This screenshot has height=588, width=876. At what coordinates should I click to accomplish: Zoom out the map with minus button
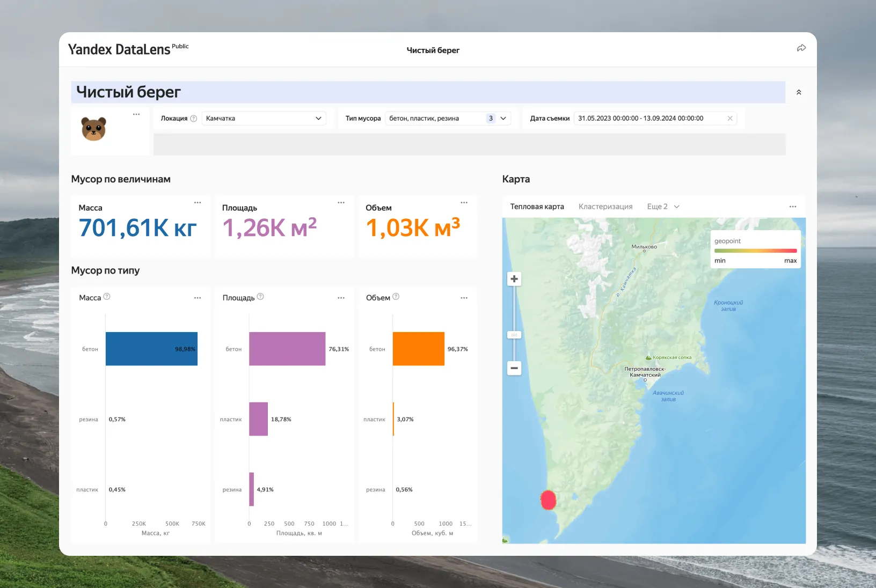coord(514,368)
